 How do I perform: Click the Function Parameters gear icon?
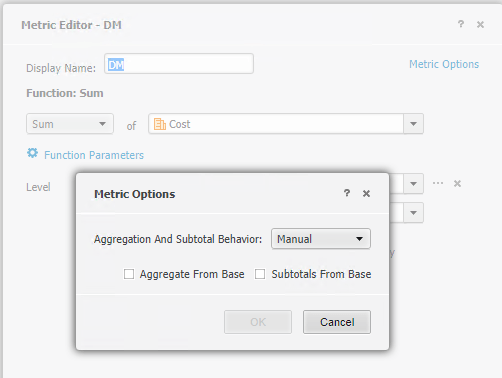pyautogui.click(x=32, y=153)
